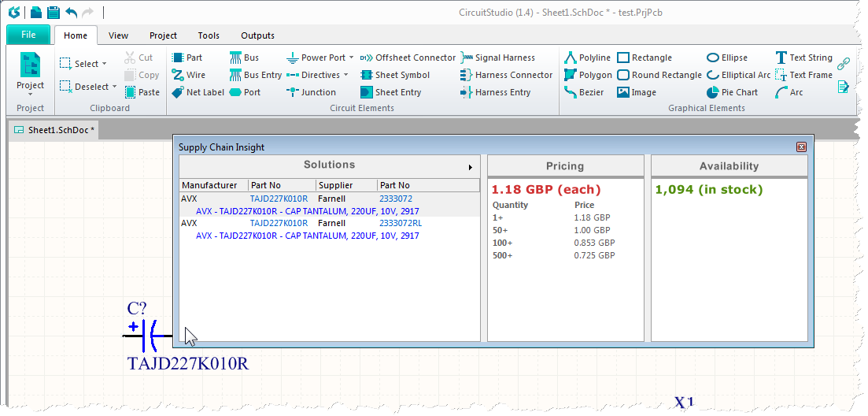This screenshot has height=416, width=868.
Task: Select the Bezier curve tool
Action: click(591, 92)
